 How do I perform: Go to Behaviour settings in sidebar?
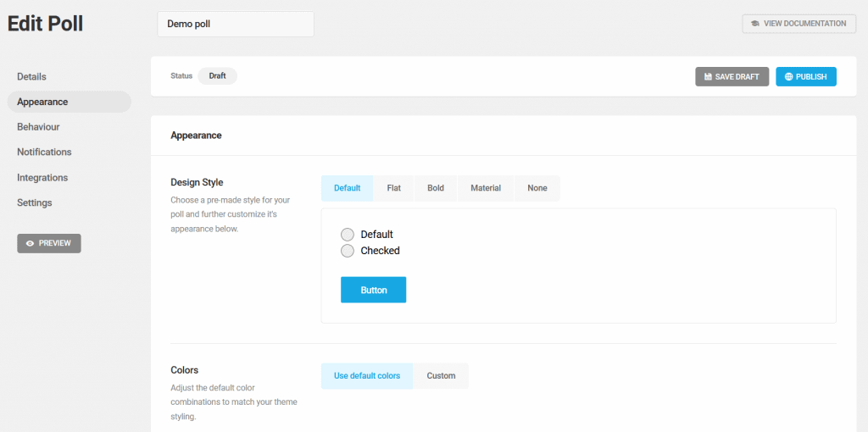[x=38, y=127]
